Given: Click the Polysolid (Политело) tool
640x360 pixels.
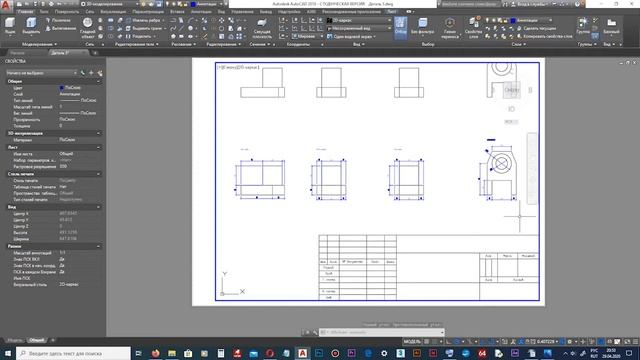Looking at the screenshot, I should 58,20.
